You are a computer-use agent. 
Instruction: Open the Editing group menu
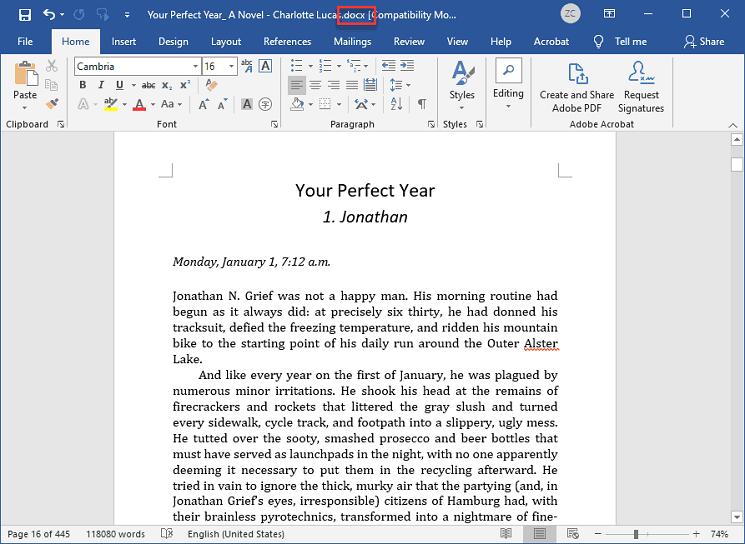tap(508, 85)
